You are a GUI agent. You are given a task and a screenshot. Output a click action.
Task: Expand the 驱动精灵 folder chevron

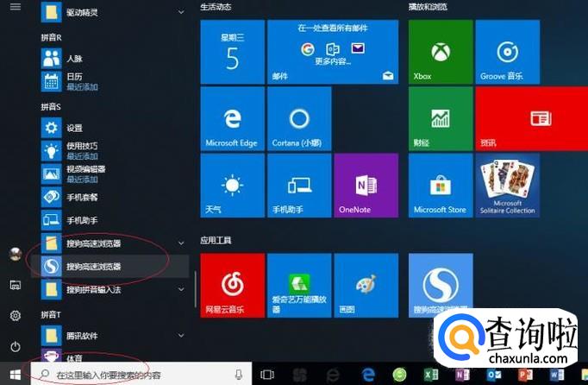(181, 12)
